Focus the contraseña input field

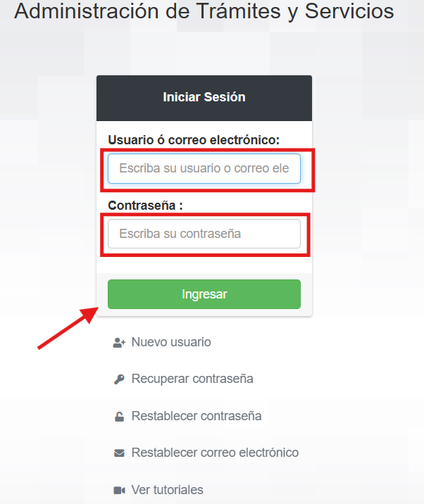pyautogui.click(x=204, y=234)
